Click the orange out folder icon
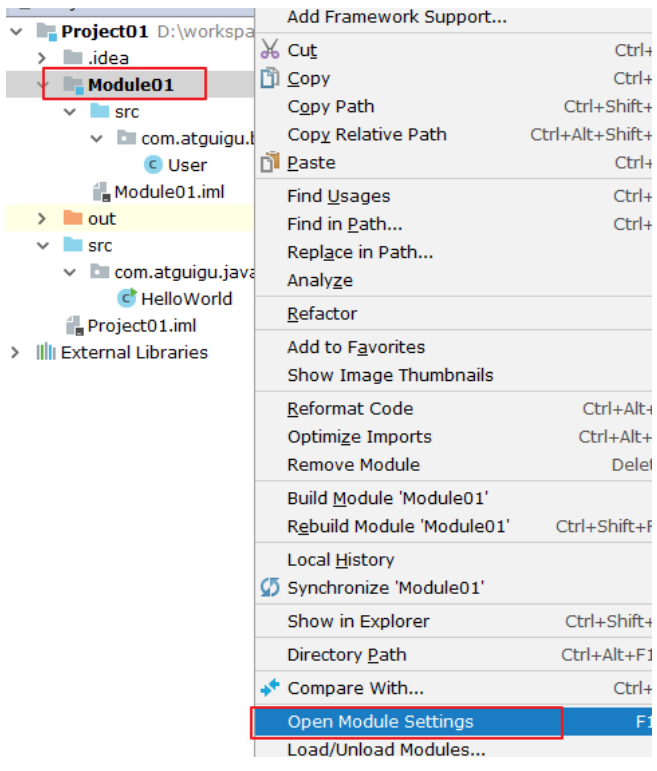This screenshot has width=657, height=771. [x=73, y=218]
